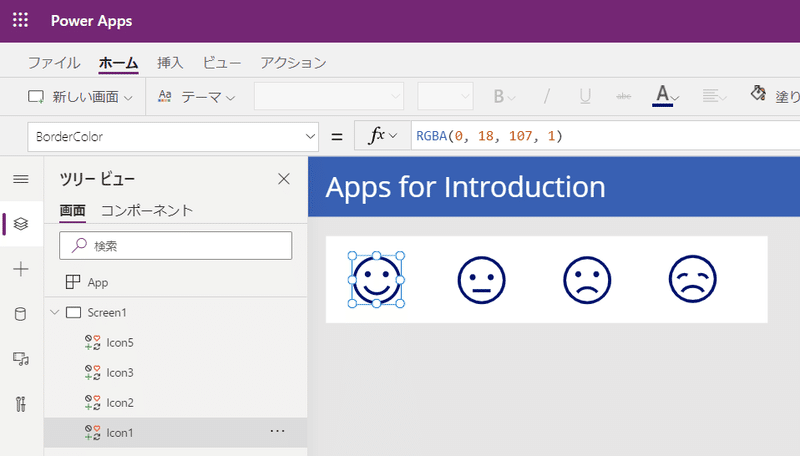Open the font family dropdown

coord(329,96)
